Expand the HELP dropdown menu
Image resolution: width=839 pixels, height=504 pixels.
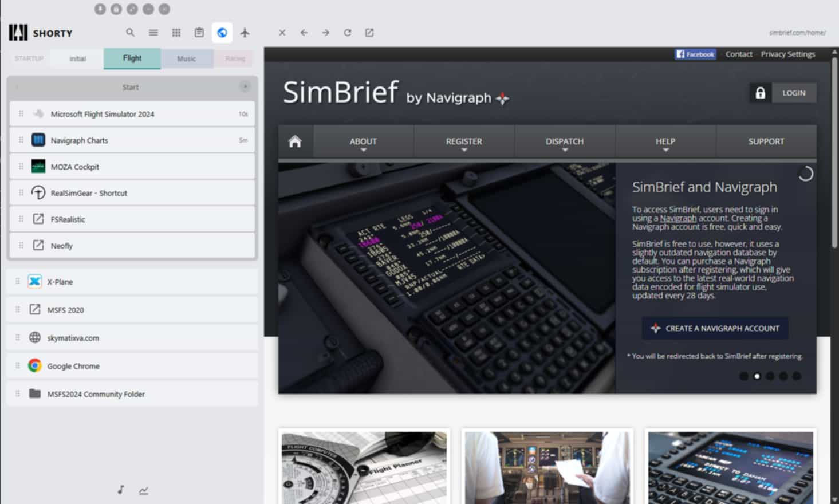pos(665,141)
